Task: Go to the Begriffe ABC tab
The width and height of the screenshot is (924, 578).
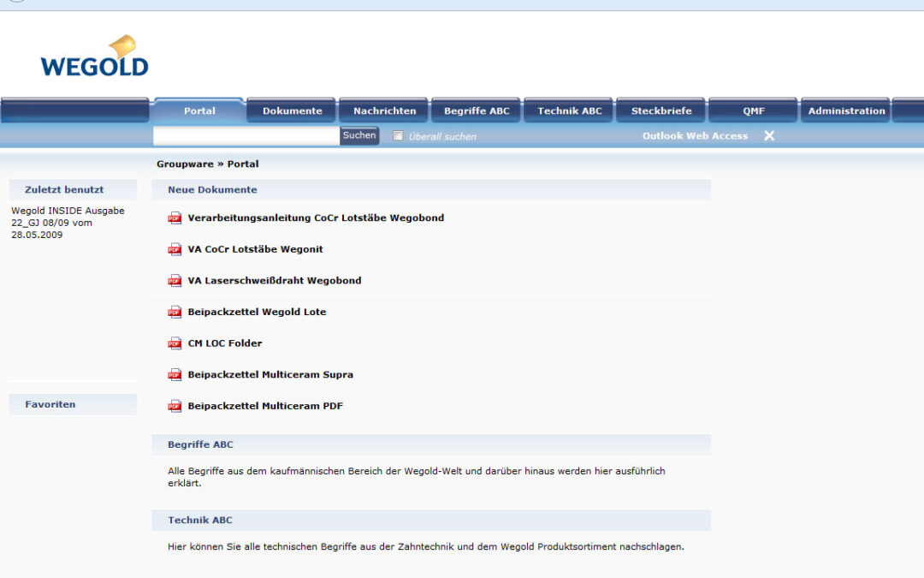Action: [477, 110]
